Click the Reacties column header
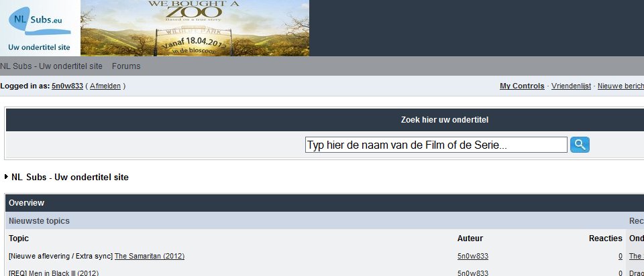Screen dimensions: 644x276 coord(605,238)
